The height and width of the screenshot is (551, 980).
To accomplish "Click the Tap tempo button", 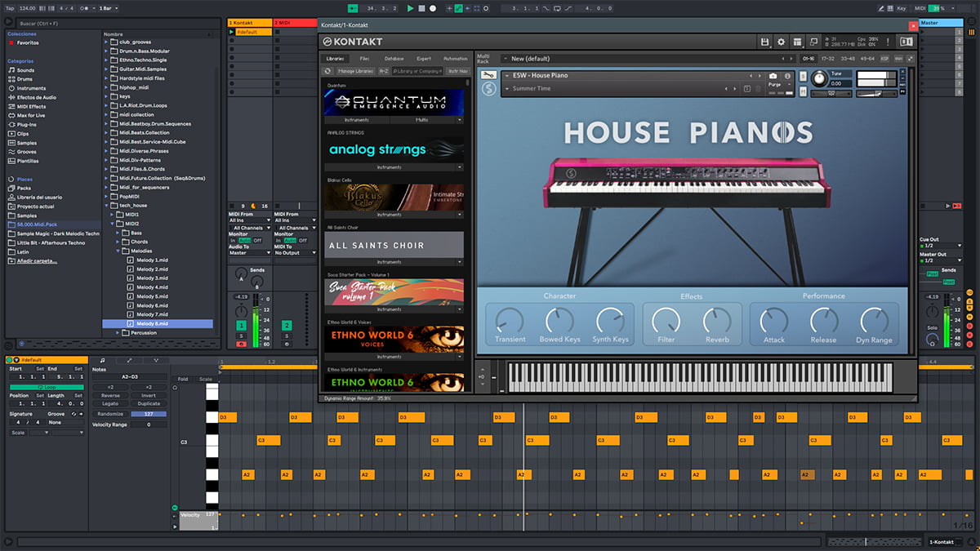I will (9, 8).
